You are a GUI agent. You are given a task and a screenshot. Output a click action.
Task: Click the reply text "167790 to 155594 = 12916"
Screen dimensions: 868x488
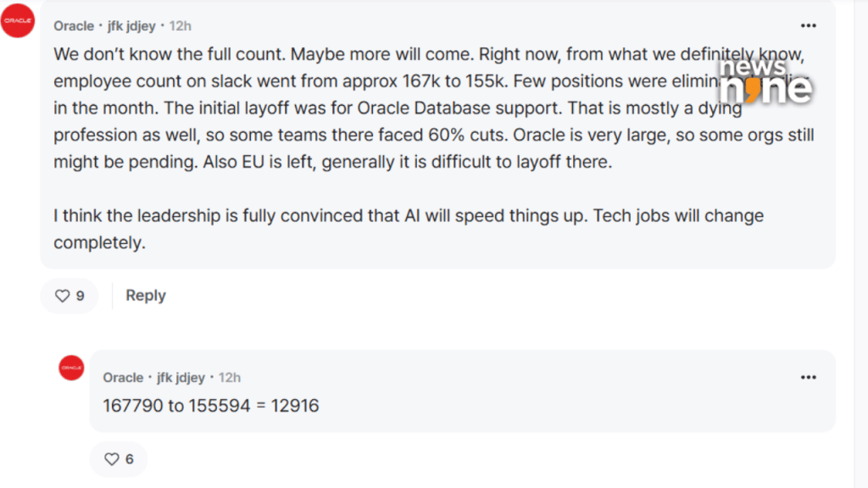211,406
